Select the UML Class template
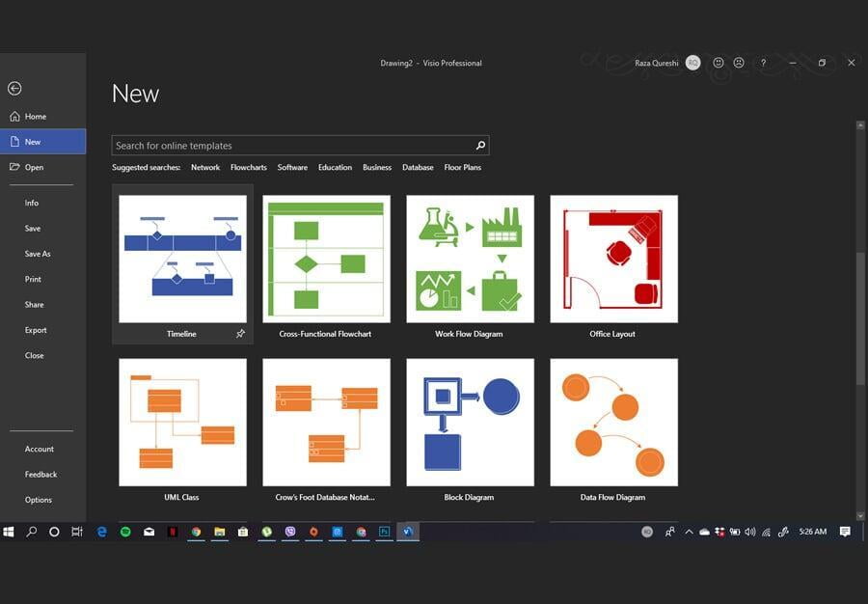Viewport: 868px width, 604px height. 182,423
